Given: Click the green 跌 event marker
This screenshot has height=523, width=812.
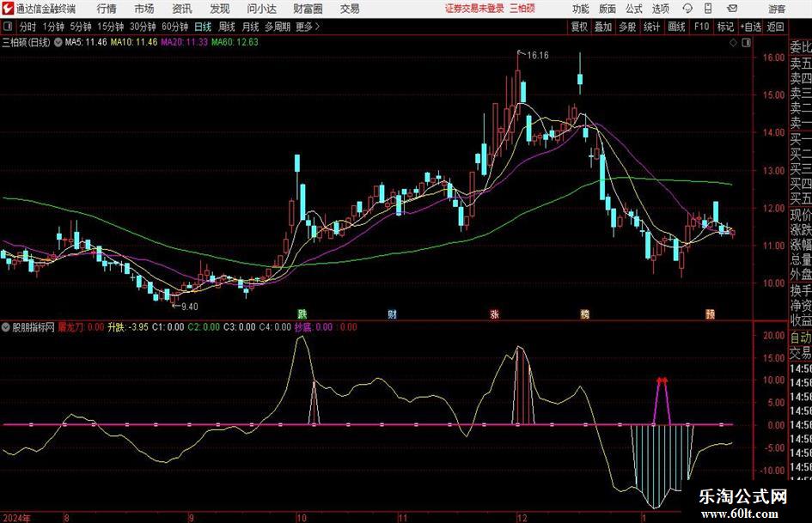Looking at the screenshot, I should [x=302, y=313].
